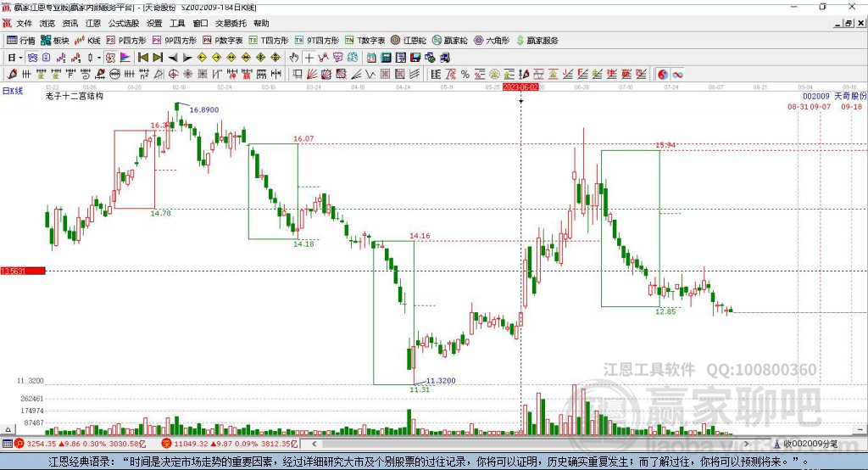This screenshot has height=470, width=868.
Task: Select the pencil drawing tool
Action: (x=12, y=75)
